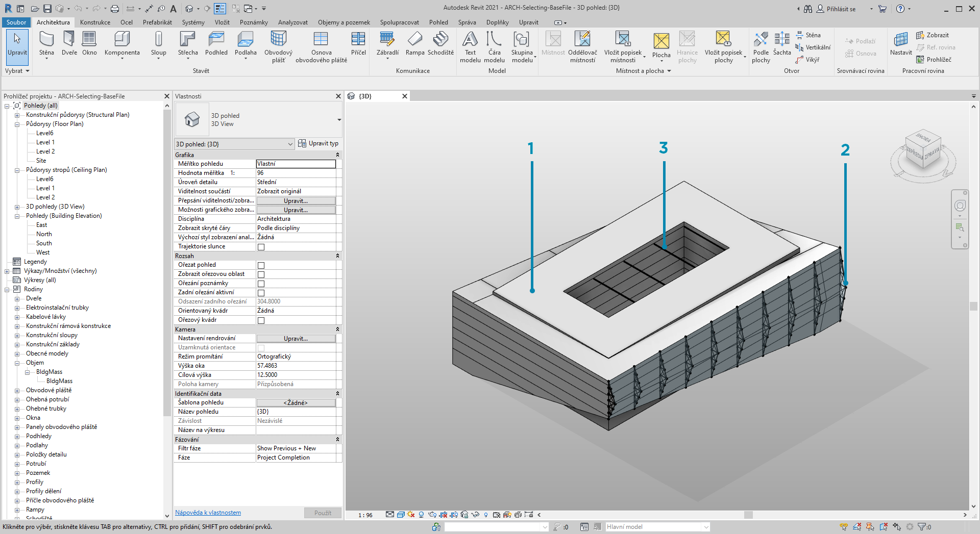Enable the Ořezat pohled checkbox
The image size is (980, 534).
[261, 265]
